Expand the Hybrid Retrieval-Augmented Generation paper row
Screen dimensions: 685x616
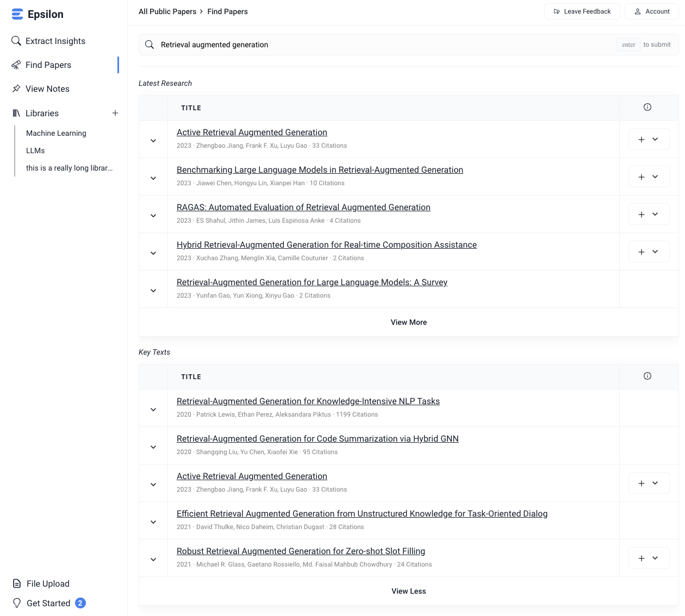153,253
